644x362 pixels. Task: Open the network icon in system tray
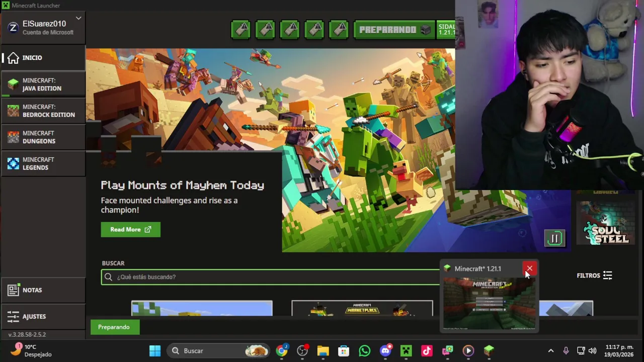581,351
